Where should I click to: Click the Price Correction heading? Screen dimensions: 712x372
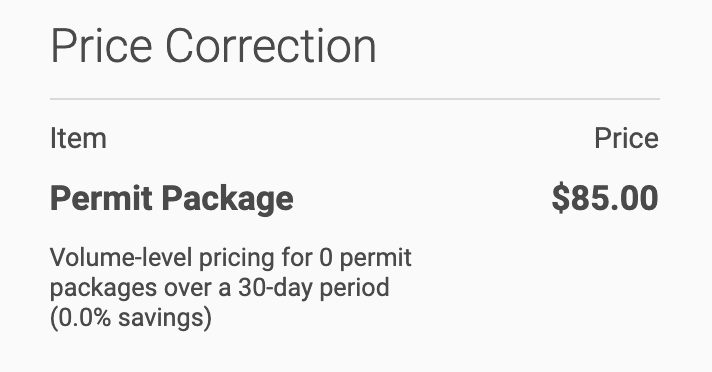point(213,46)
